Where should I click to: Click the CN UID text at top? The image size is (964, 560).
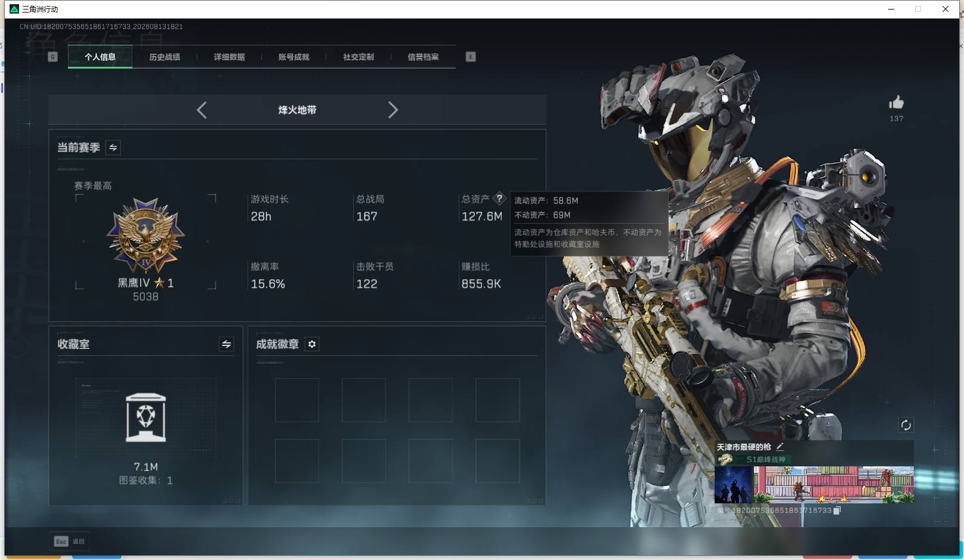click(x=101, y=26)
